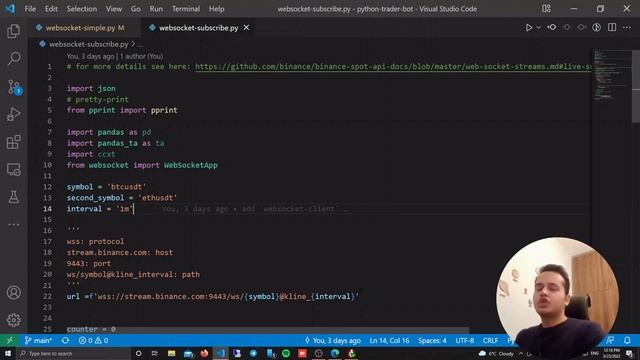Click the vertical editor scrollbar
This screenshot has height=360, width=640.
636,86
